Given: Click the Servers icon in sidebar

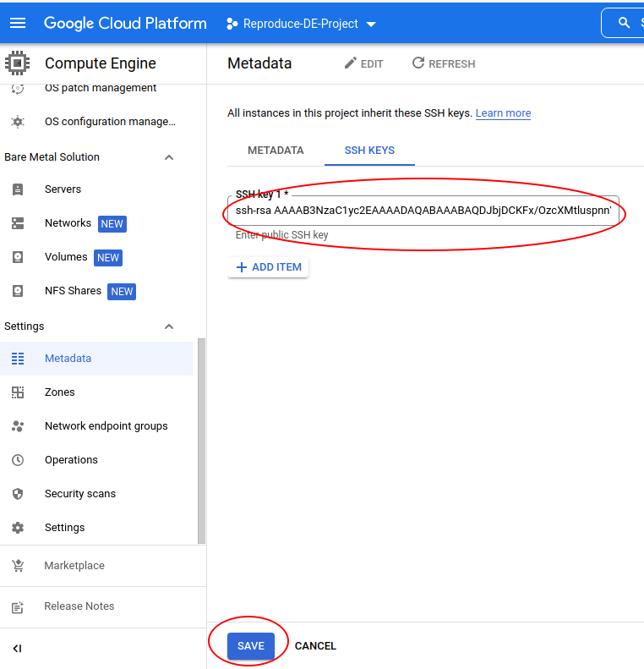Looking at the screenshot, I should (18, 189).
